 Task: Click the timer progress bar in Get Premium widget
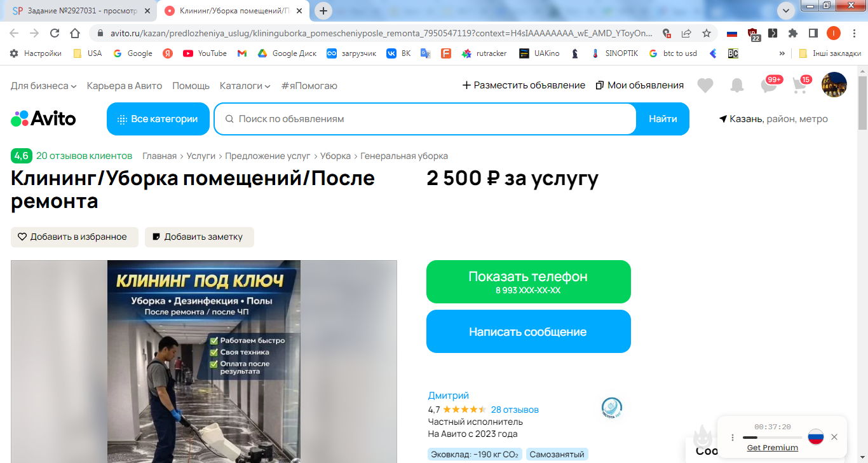(772, 438)
